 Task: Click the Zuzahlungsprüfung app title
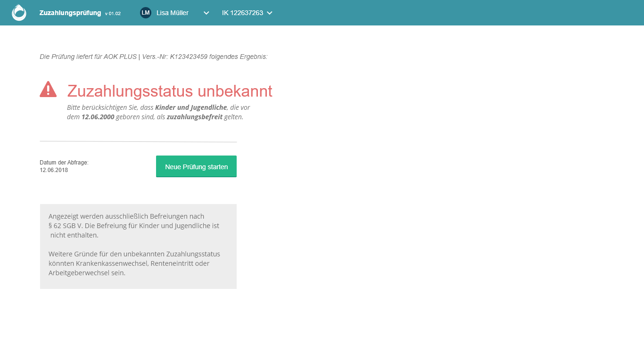point(70,13)
